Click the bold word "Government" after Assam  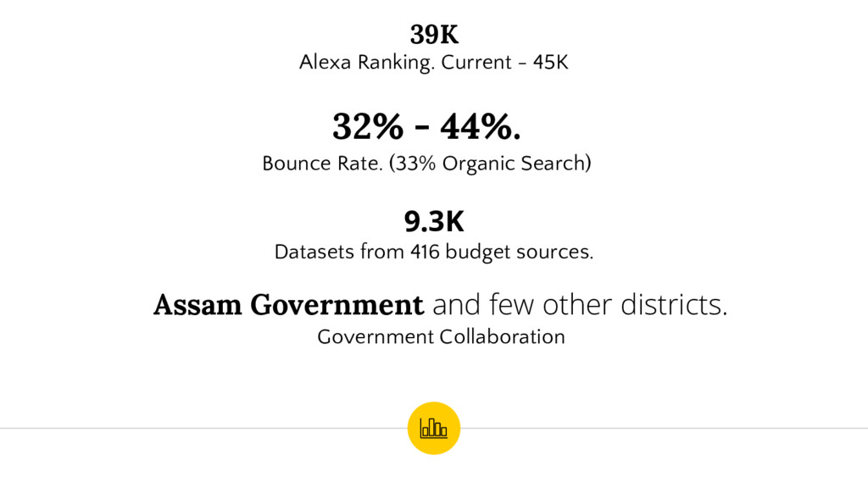337,305
